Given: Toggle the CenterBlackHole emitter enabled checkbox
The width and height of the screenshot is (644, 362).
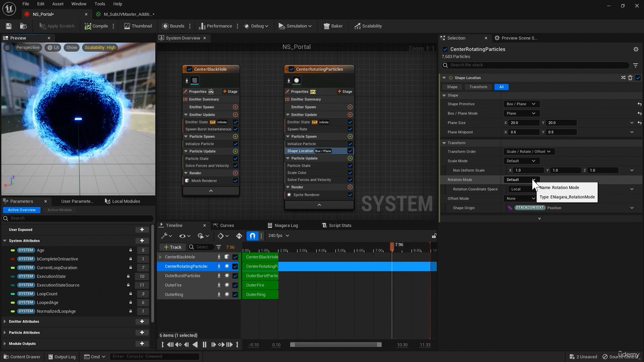Looking at the screenshot, I should pos(190,69).
